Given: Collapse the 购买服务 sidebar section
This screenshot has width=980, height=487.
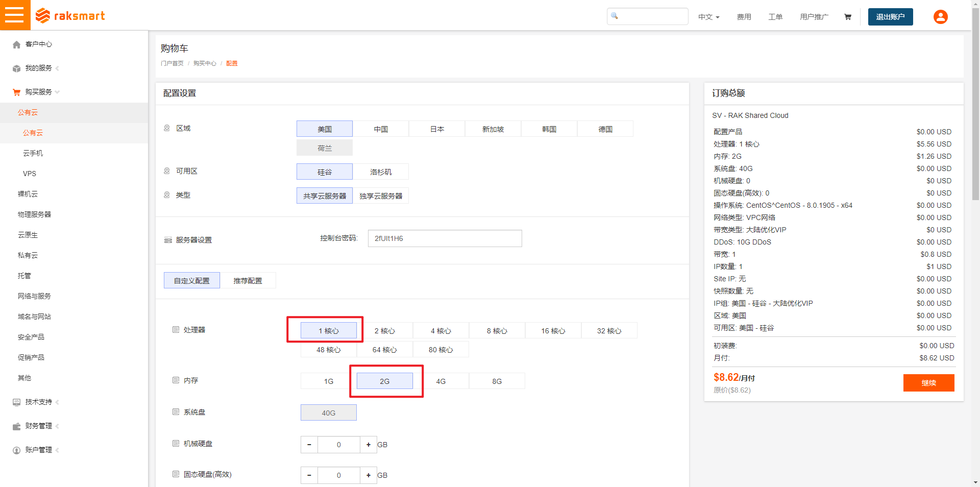Looking at the screenshot, I should click(x=57, y=92).
